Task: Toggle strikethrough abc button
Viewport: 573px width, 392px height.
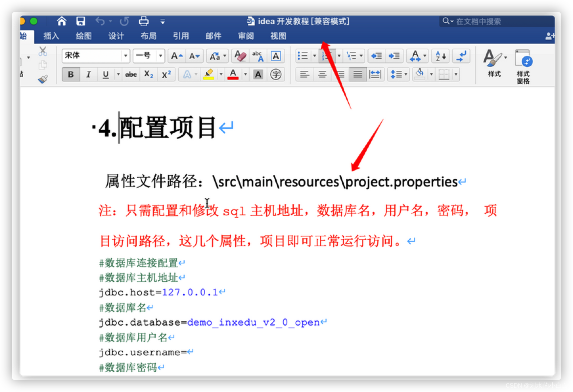Action: [x=131, y=75]
